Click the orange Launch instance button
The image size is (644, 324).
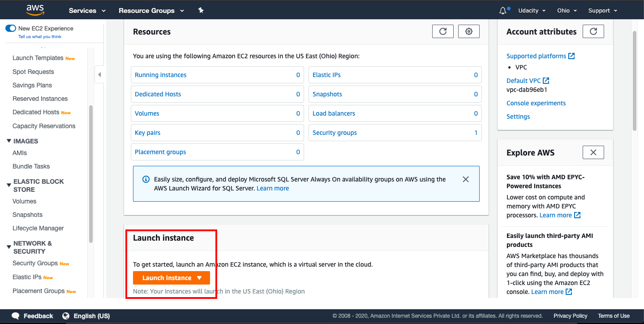[171, 278]
